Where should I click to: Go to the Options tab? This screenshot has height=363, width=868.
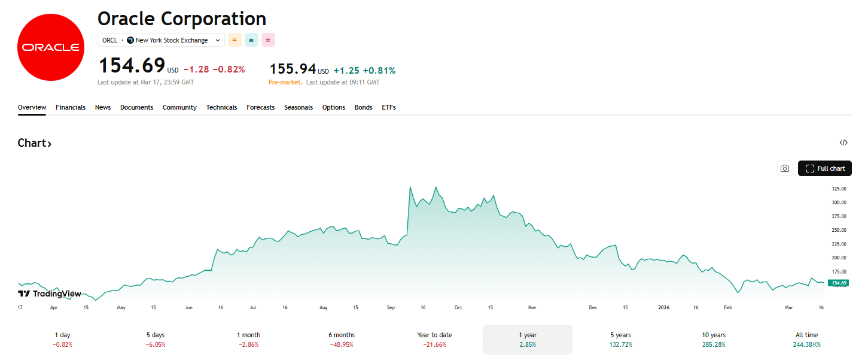tap(334, 108)
